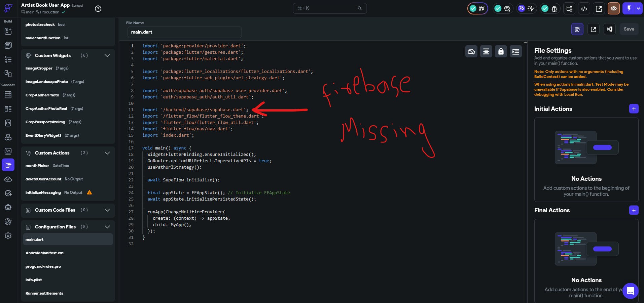Click the format code alignment icon
Image resolution: width=644 pixels, height=303 pixels.
(x=486, y=51)
